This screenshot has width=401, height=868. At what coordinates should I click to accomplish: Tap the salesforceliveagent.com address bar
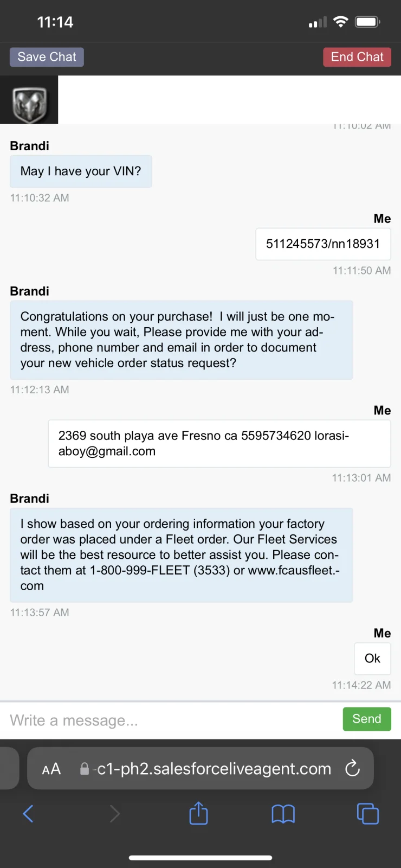[214, 769]
